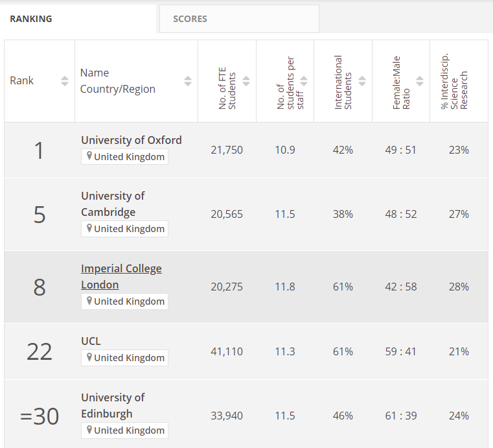Select the 24% interdisciplinary research value
Viewport: 493px width, 448px height.
pos(459,416)
